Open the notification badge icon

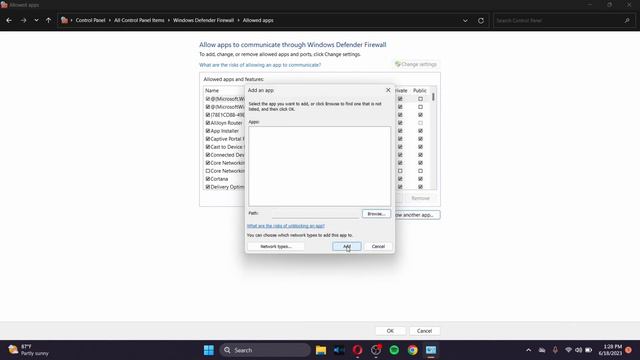click(x=629, y=350)
